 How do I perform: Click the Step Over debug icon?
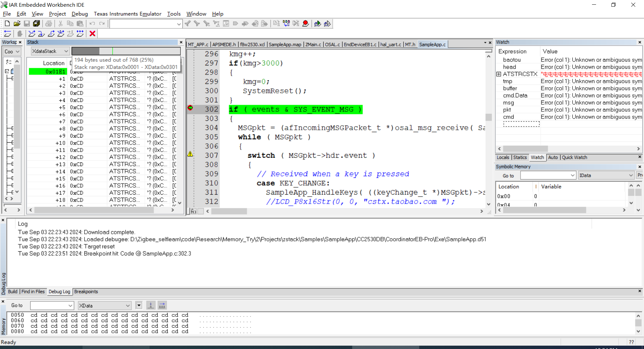click(x=32, y=34)
